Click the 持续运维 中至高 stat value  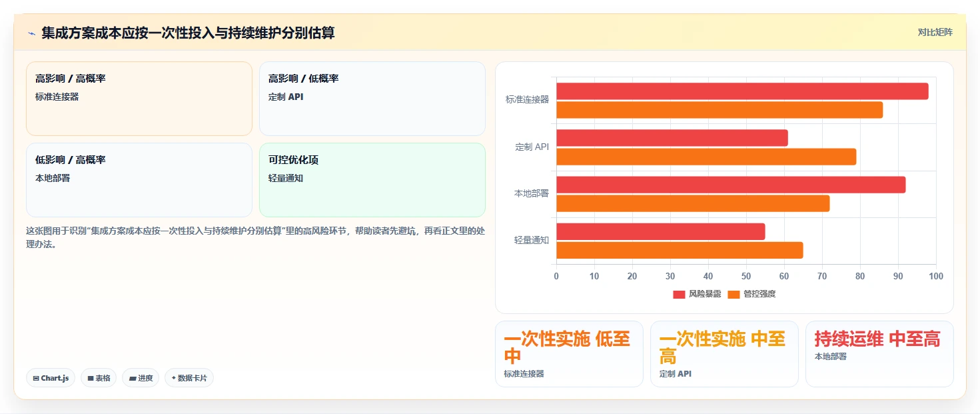(877, 339)
